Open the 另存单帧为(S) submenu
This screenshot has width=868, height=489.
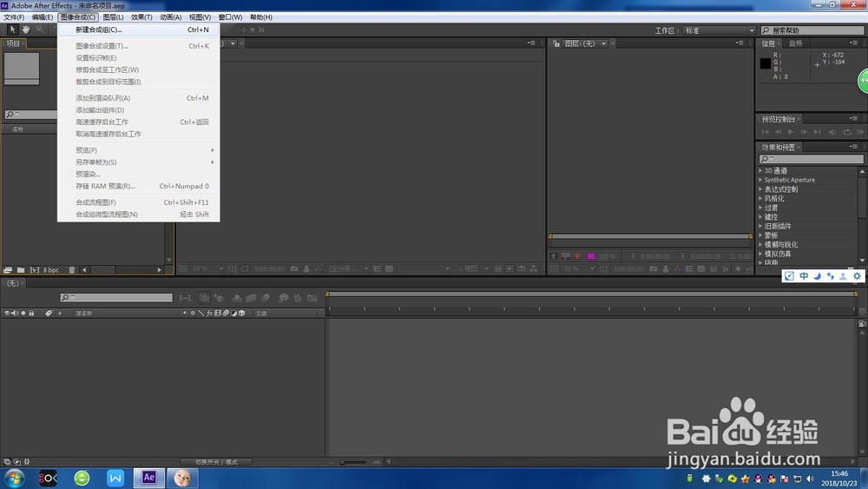click(x=138, y=162)
